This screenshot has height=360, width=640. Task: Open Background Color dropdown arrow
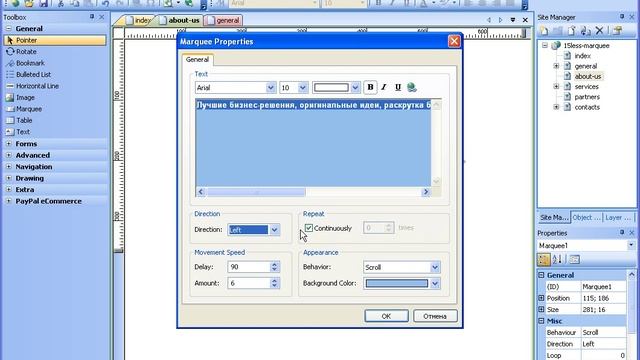point(435,284)
